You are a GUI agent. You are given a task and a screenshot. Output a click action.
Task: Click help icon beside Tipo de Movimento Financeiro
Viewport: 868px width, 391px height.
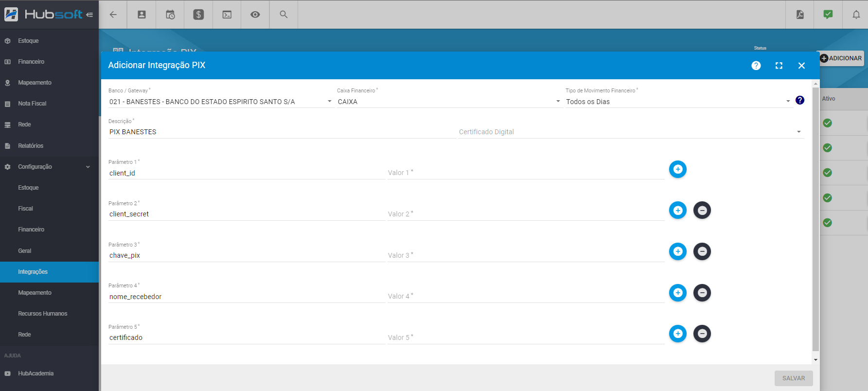[800, 100]
